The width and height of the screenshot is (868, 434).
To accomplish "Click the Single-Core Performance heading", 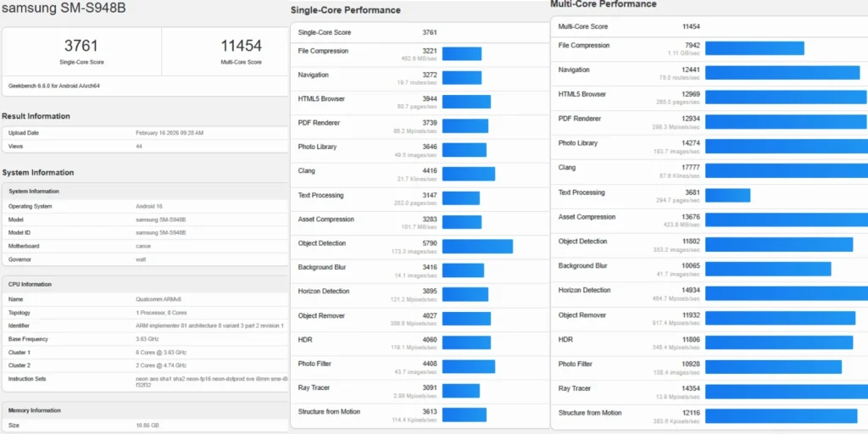I will coord(345,10).
